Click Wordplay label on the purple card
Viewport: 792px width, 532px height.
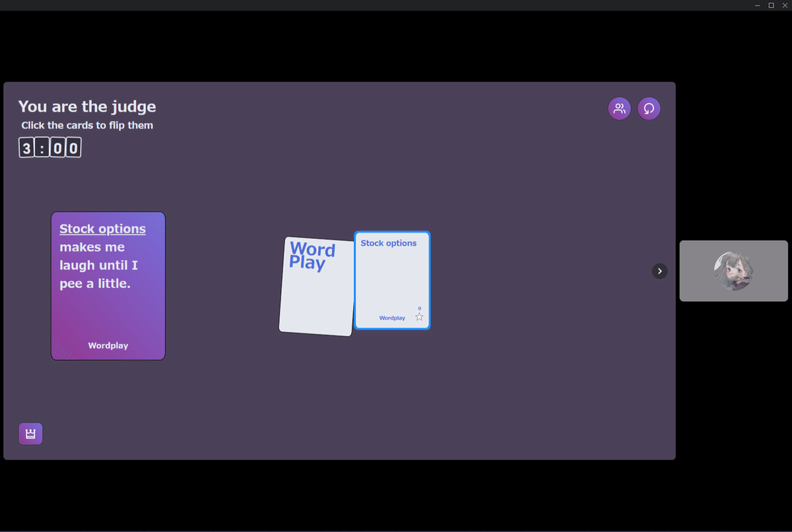click(108, 345)
